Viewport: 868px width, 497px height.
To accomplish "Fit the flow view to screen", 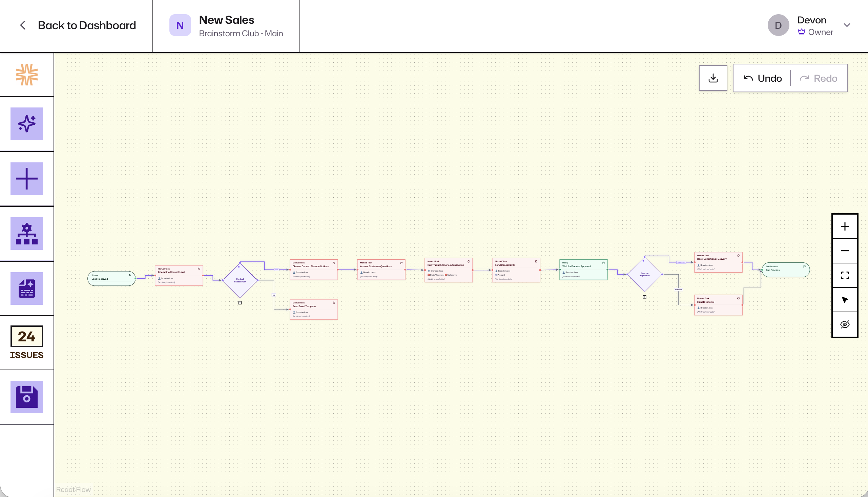I will pos(845,276).
